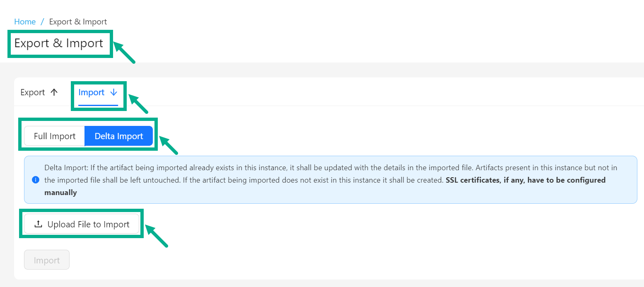Select the Import tab label
The height and width of the screenshot is (287, 644).
[x=91, y=92]
